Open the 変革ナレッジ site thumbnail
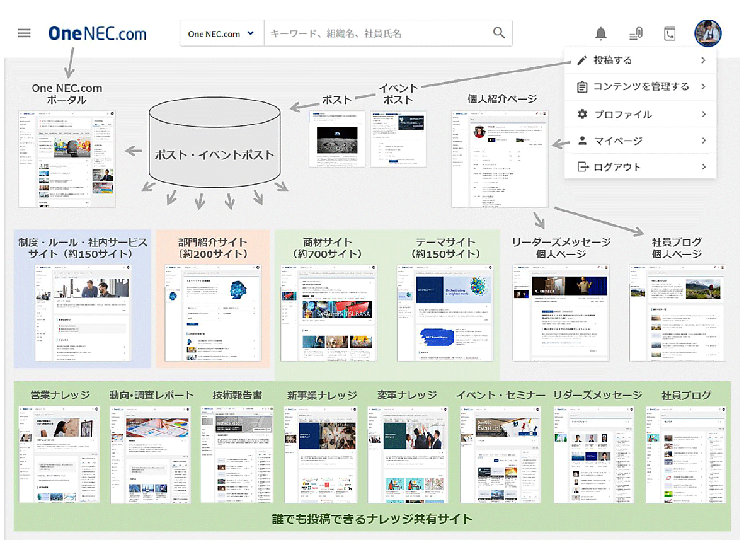 408,454
